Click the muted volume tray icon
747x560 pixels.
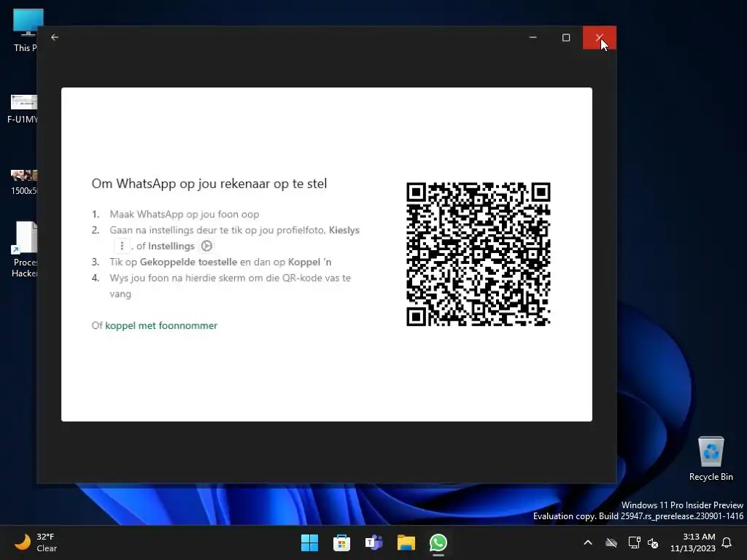click(653, 542)
